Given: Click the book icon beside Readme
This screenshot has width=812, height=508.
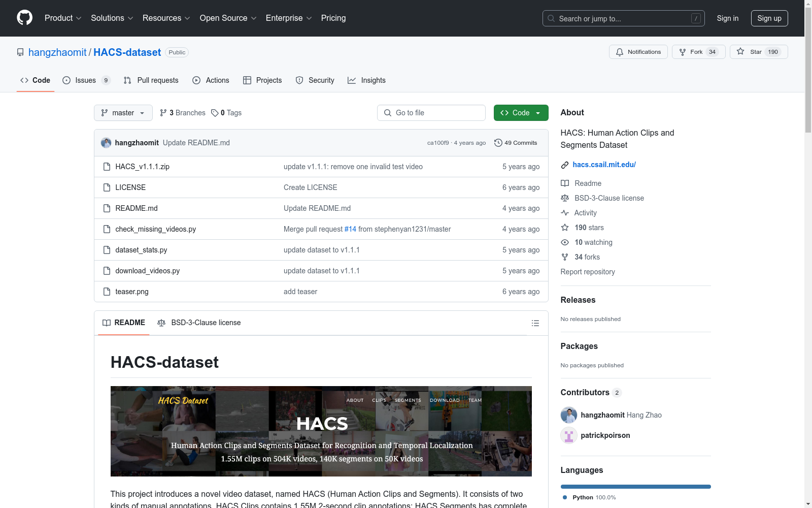Looking at the screenshot, I should coord(565,183).
